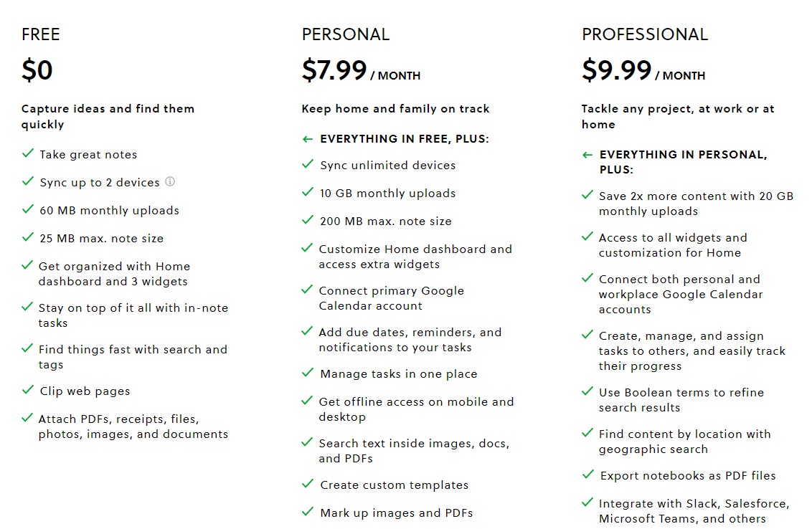Click the green arrow before Everything in Free
The height and width of the screenshot is (529, 812).
coord(308,139)
